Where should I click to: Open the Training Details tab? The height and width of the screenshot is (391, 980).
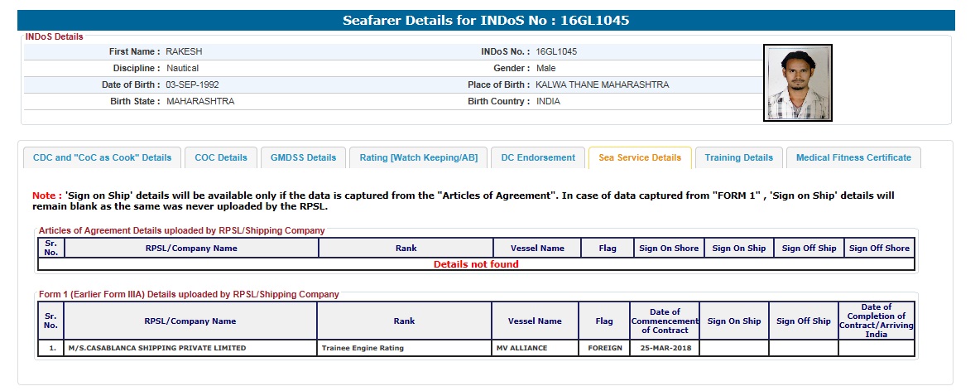(x=739, y=157)
